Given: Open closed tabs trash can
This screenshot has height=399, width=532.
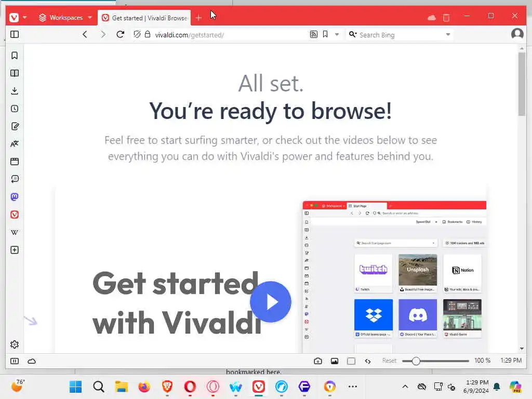Looking at the screenshot, I should [x=446, y=17].
